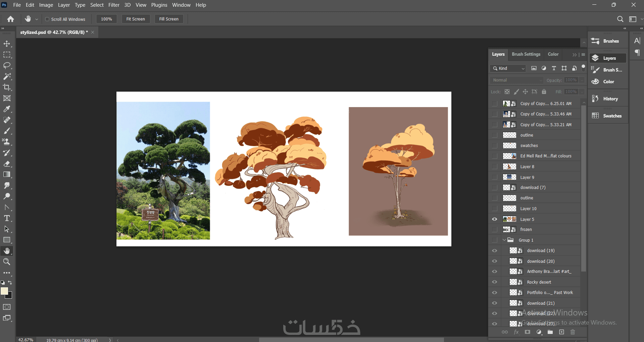The height and width of the screenshot is (342, 644).
Task: Select the Frame tool
Action: pos(7,98)
